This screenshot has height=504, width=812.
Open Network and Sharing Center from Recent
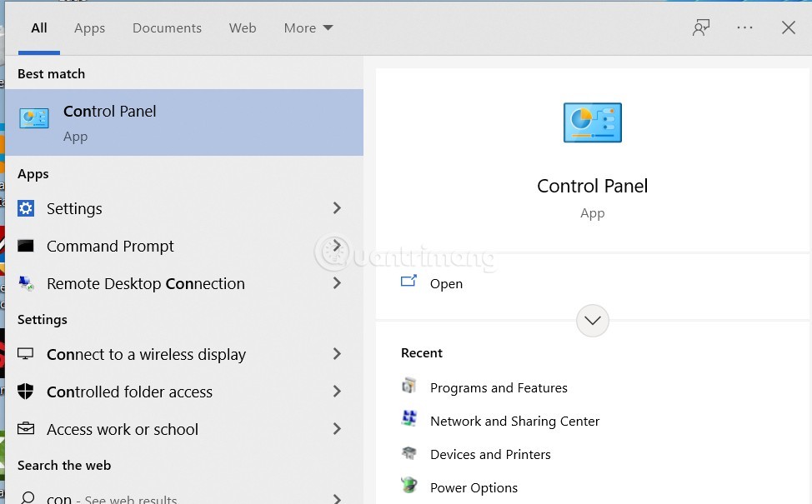coord(514,422)
